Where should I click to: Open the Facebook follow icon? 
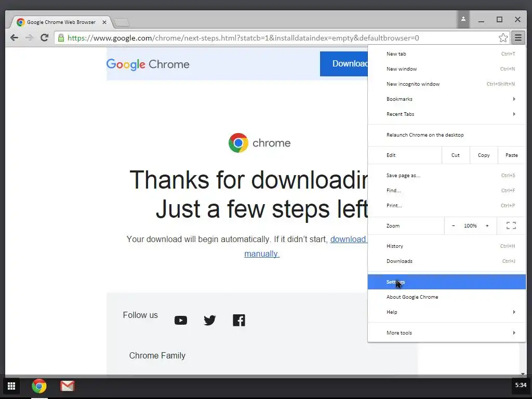[x=239, y=320]
